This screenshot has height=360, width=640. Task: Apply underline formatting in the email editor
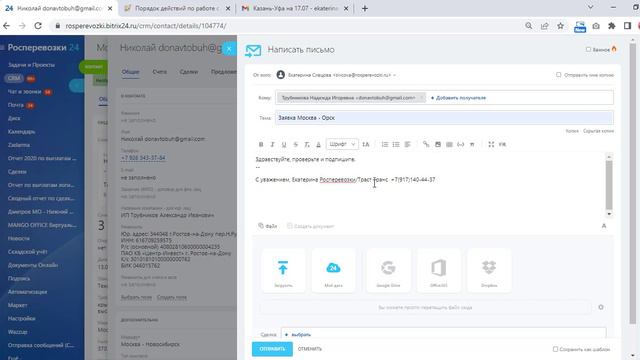[284, 144]
